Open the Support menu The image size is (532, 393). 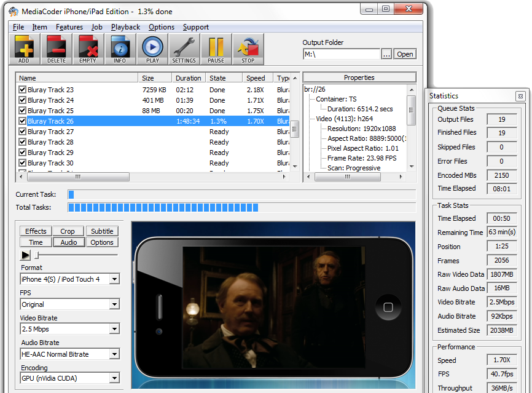coord(196,27)
